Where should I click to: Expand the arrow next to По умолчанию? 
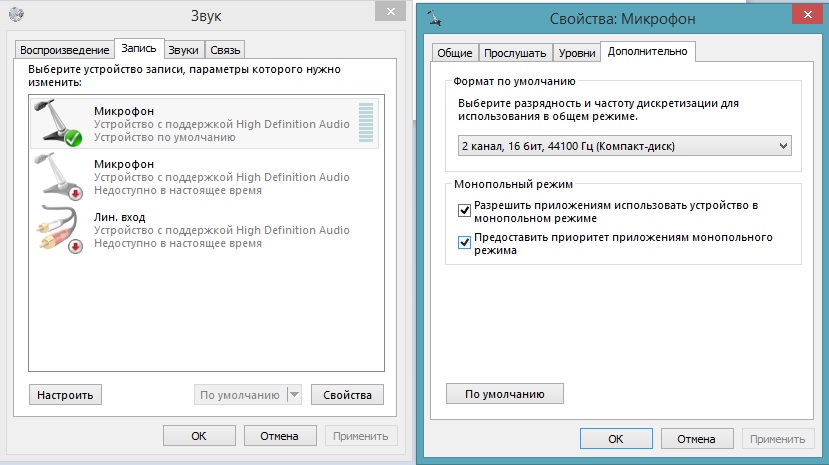pos(294,395)
